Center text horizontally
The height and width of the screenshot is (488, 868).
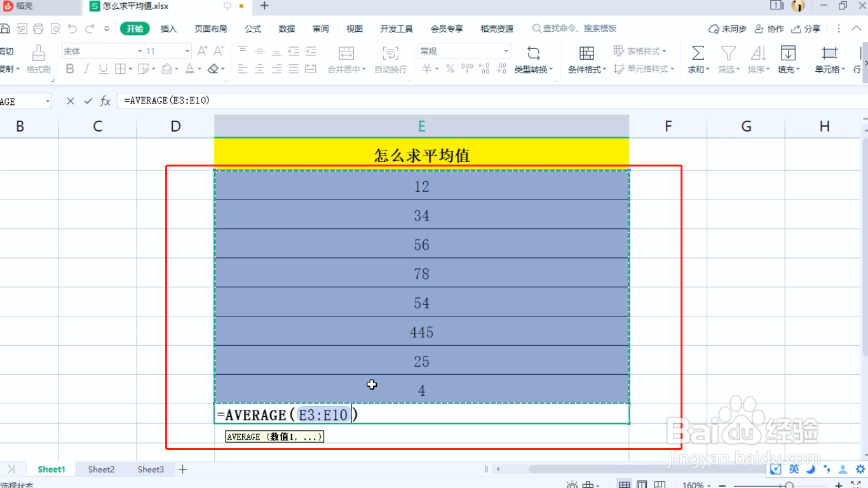(259, 69)
